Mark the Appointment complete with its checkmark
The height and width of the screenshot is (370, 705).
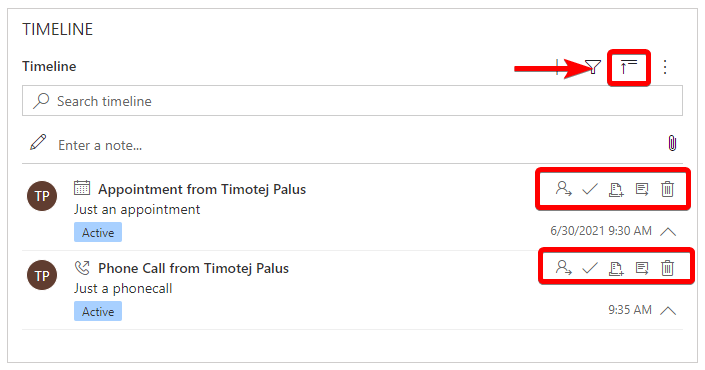click(x=589, y=189)
